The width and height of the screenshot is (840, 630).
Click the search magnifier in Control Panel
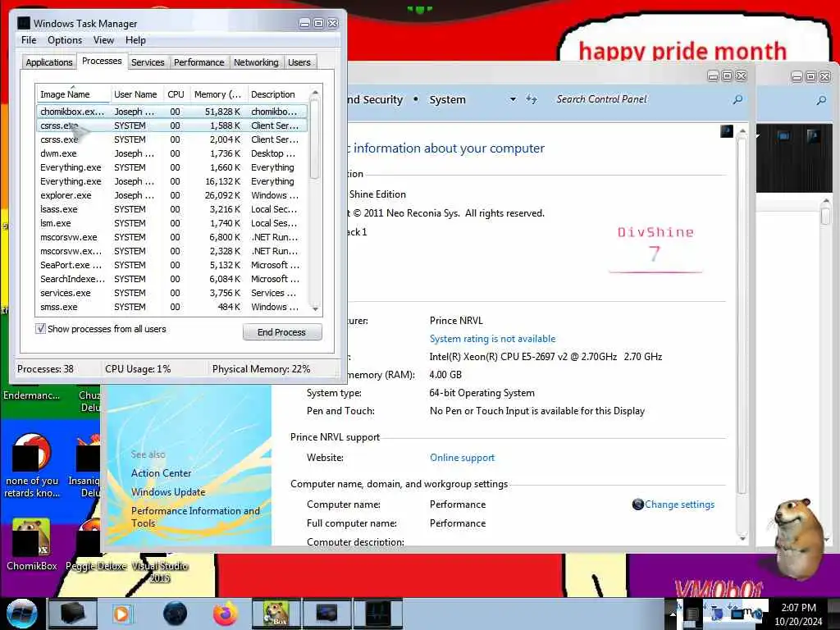click(x=737, y=99)
